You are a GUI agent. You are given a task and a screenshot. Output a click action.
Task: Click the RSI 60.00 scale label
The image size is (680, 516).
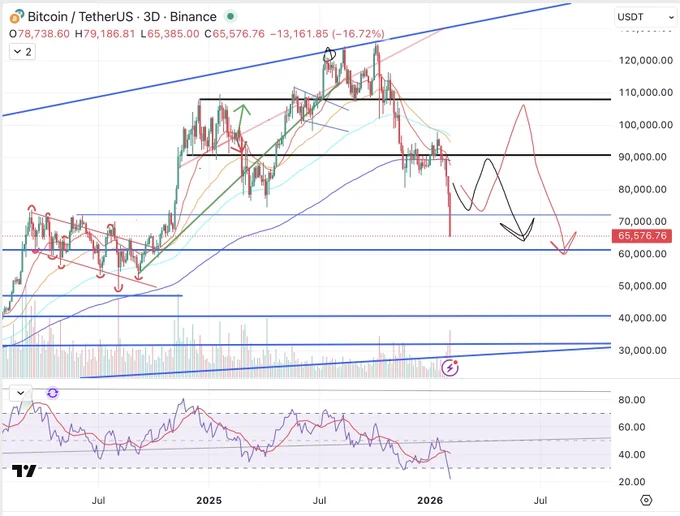(x=632, y=427)
